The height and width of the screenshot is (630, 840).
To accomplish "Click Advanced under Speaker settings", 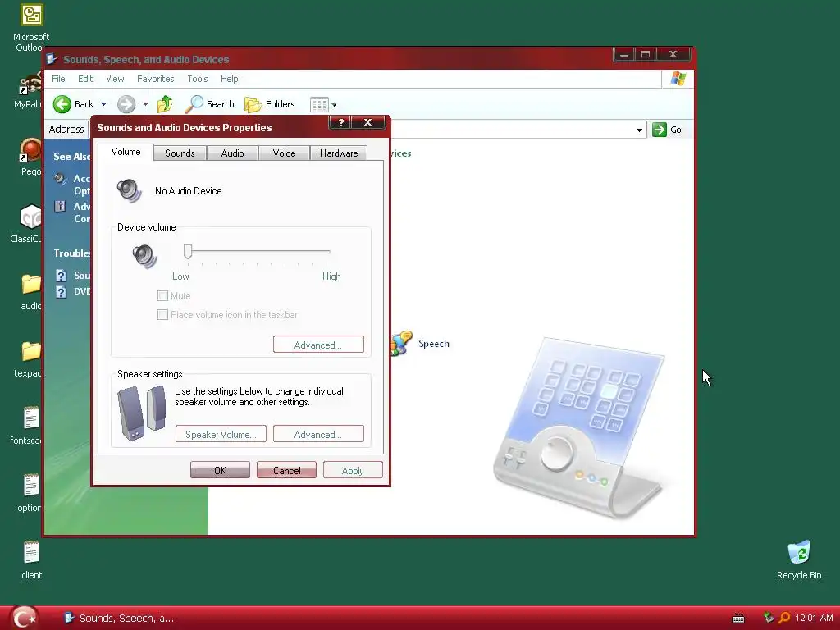I will [318, 434].
